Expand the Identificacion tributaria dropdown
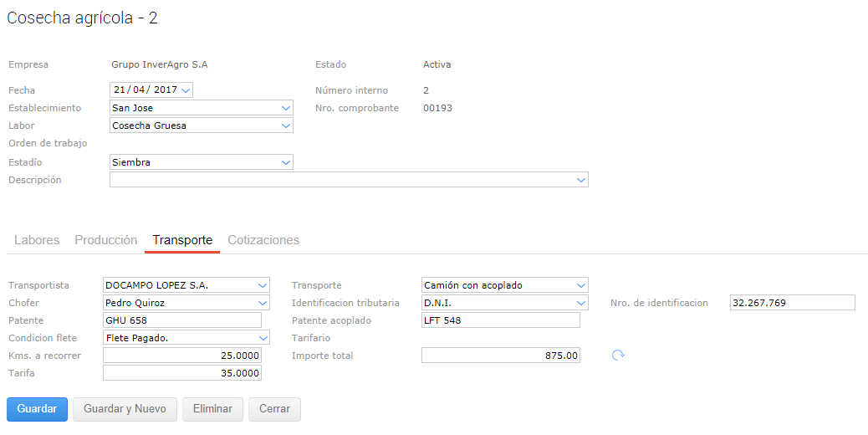868x435 pixels. [x=581, y=303]
